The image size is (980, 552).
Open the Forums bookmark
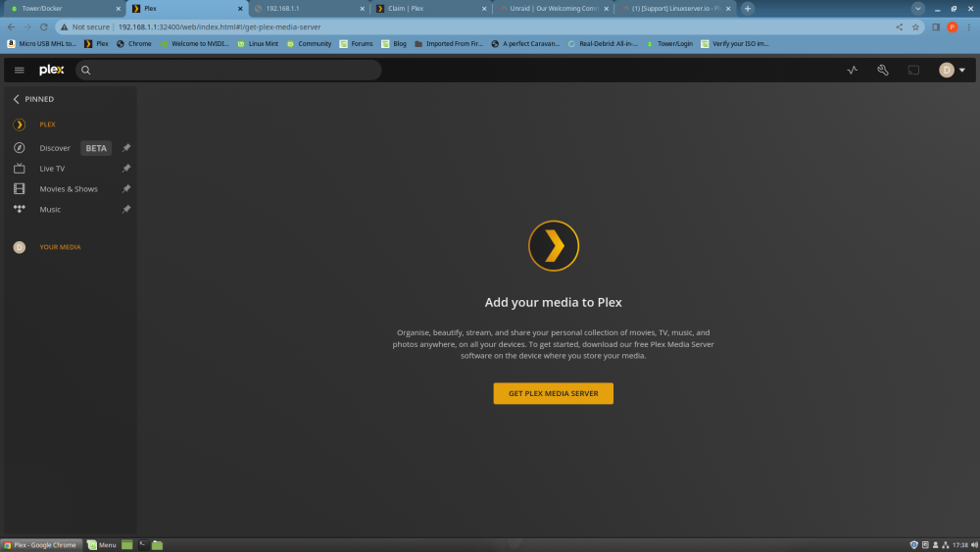[x=357, y=44]
